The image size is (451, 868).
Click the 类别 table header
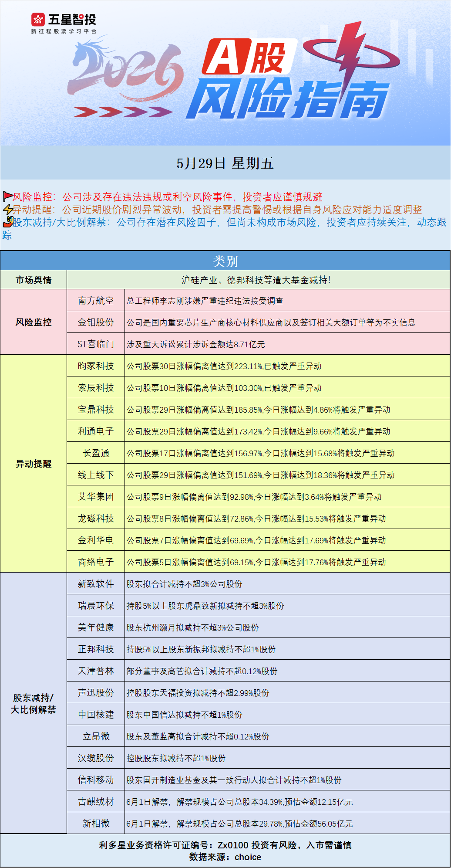(225, 261)
